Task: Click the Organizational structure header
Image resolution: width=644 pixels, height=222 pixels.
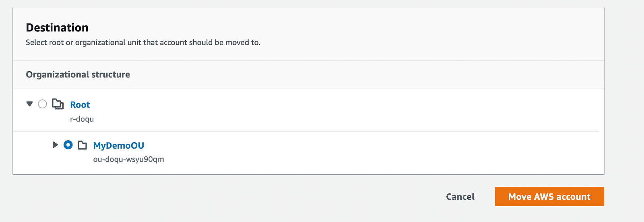Action: tap(78, 75)
